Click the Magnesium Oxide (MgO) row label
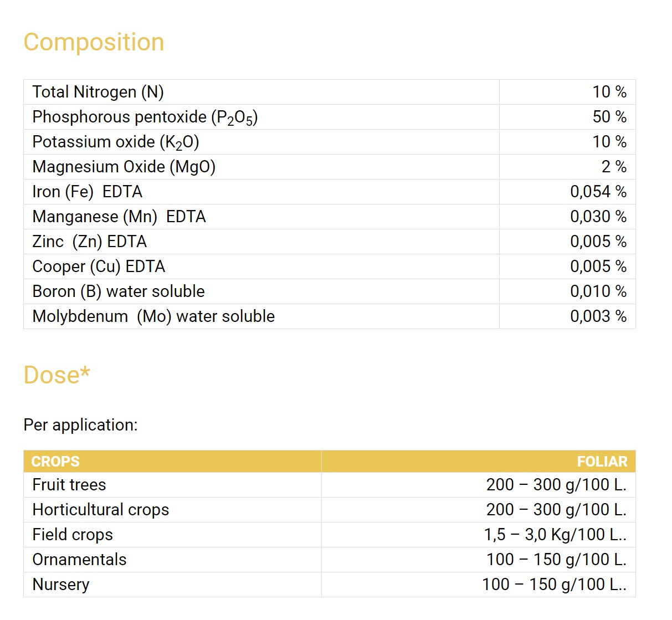 (124, 167)
